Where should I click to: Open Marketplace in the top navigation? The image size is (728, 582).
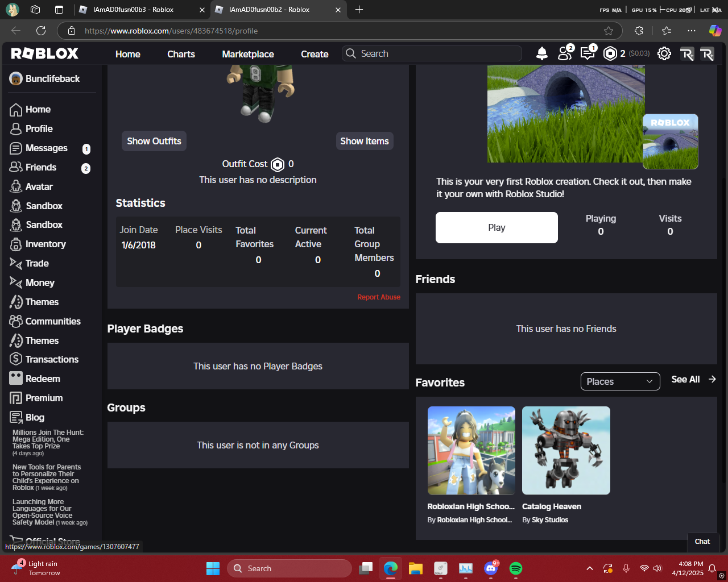(x=248, y=54)
